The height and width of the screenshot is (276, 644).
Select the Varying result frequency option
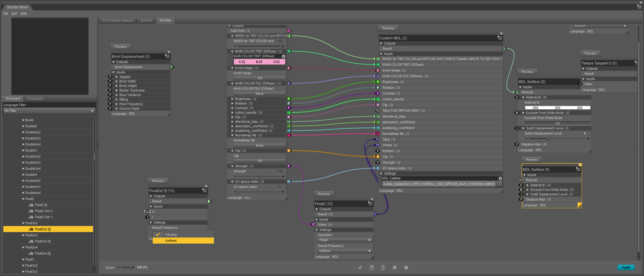[x=183, y=235]
